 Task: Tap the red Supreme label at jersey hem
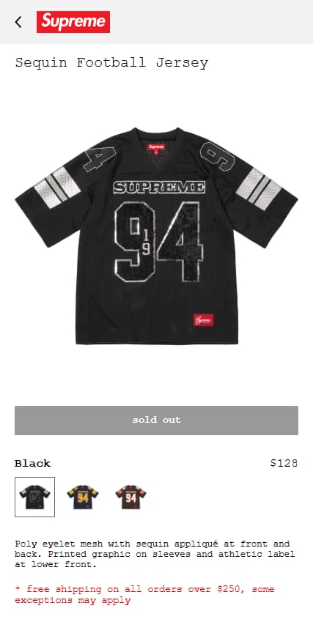click(203, 320)
